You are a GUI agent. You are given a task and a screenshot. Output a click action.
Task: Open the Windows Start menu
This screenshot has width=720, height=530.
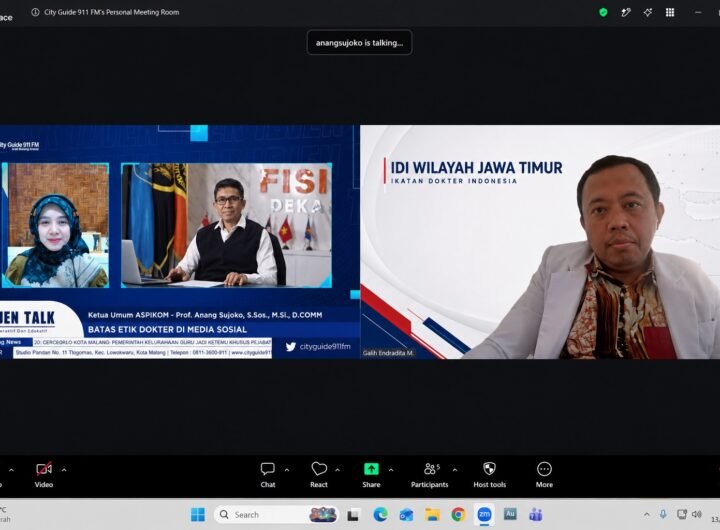click(x=198, y=515)
